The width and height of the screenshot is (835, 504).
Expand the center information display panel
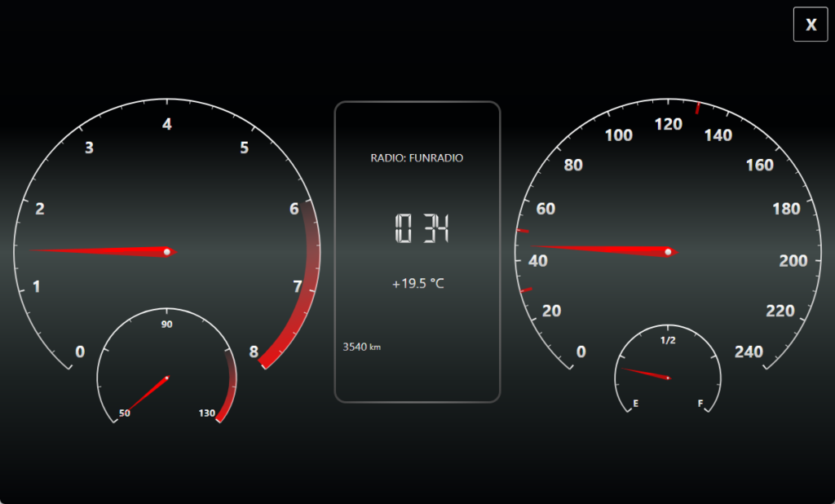(417, 250)
